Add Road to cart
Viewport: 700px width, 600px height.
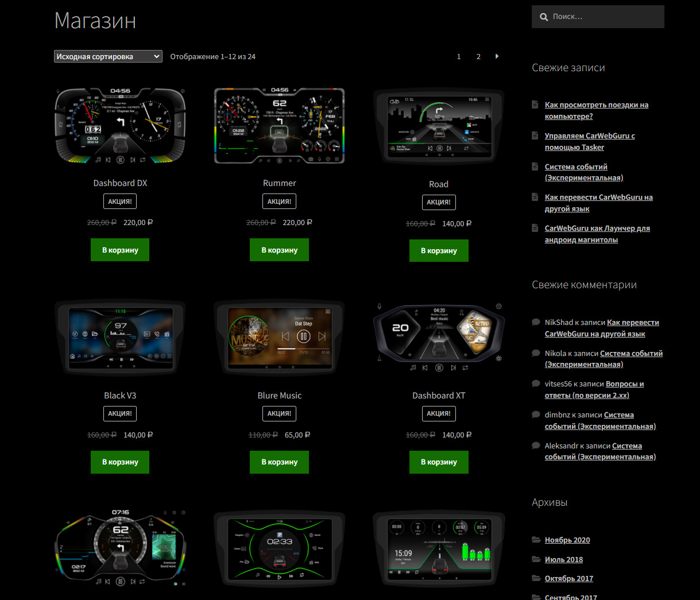coord(439,251)
